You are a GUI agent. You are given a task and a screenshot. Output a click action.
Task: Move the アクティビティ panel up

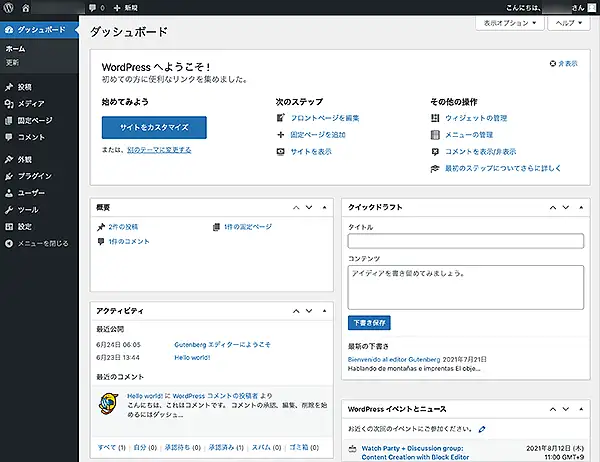tap(296, 311)
